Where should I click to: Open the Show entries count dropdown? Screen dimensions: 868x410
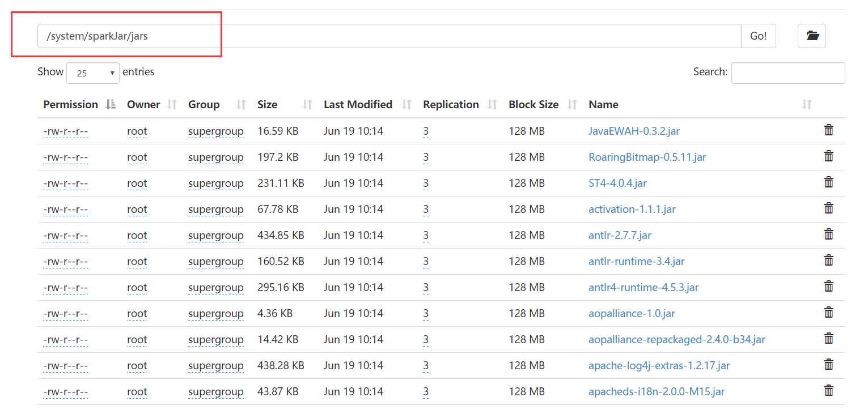coord(93,73)
